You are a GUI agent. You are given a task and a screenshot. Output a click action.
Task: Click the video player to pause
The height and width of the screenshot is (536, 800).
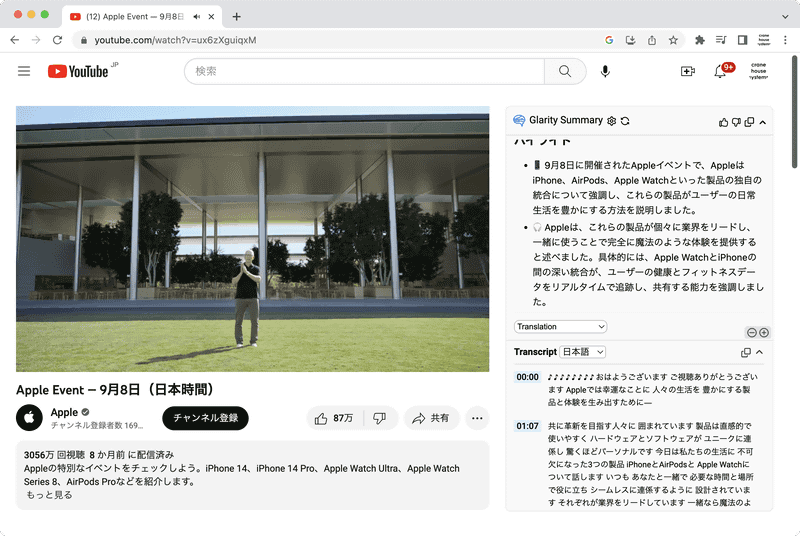pyautogui.click(x=253, y=239)
